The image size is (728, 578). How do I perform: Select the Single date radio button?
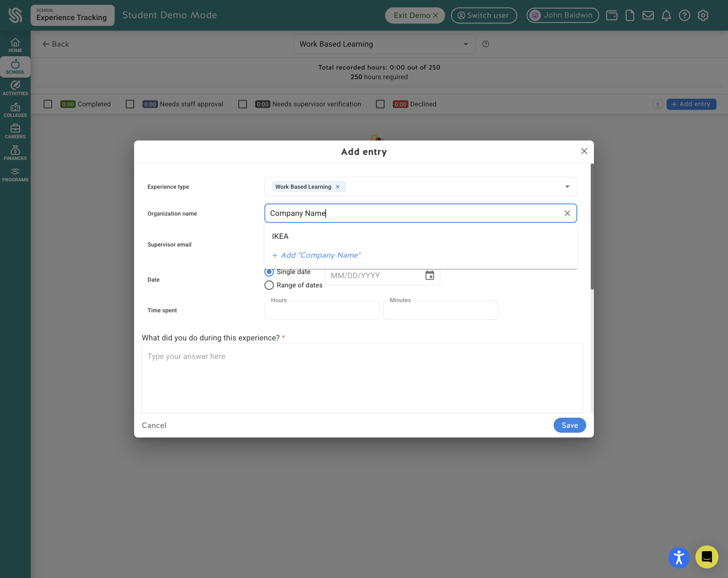(x=269, y=272)
